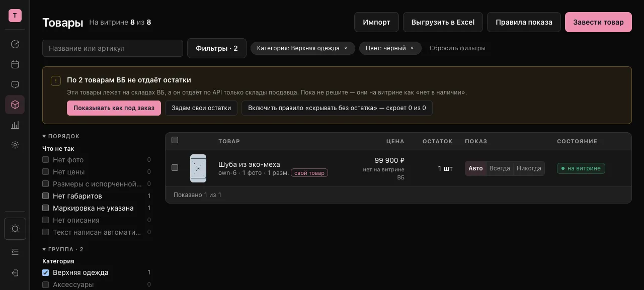
Task: Open the bar chart analytics icon
Action: point(15,125)
